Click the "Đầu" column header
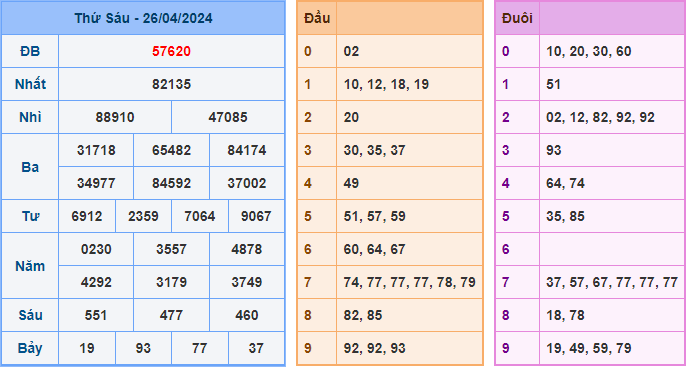687x367 pixels. point(317,18)
